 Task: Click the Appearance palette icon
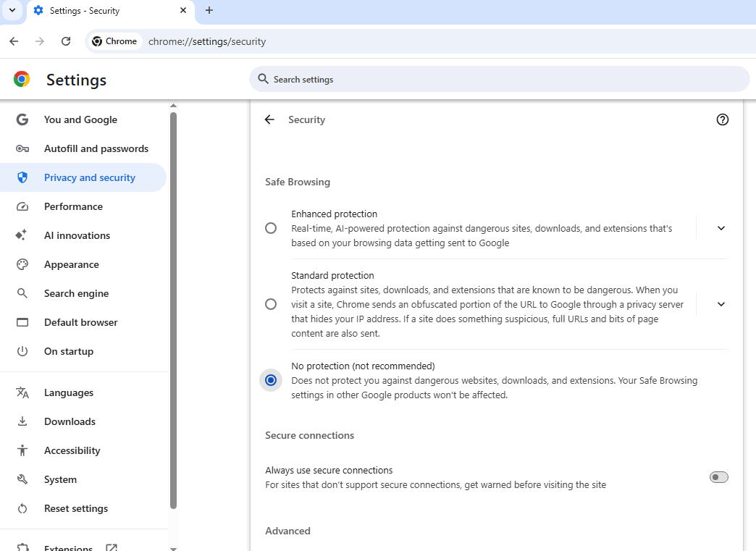click(22, 264)
